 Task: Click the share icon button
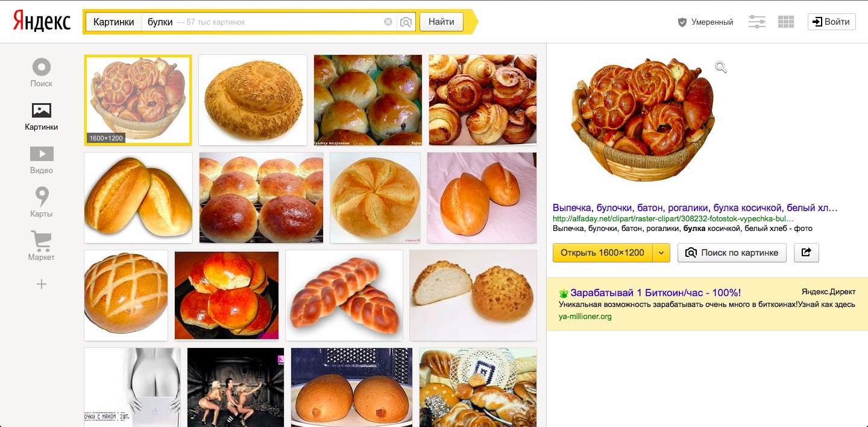807,253
